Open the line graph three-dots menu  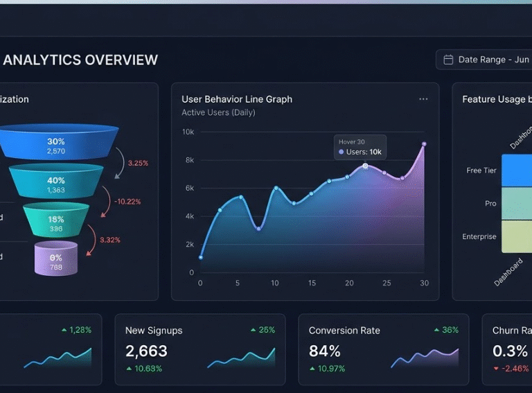coord(423,99)
